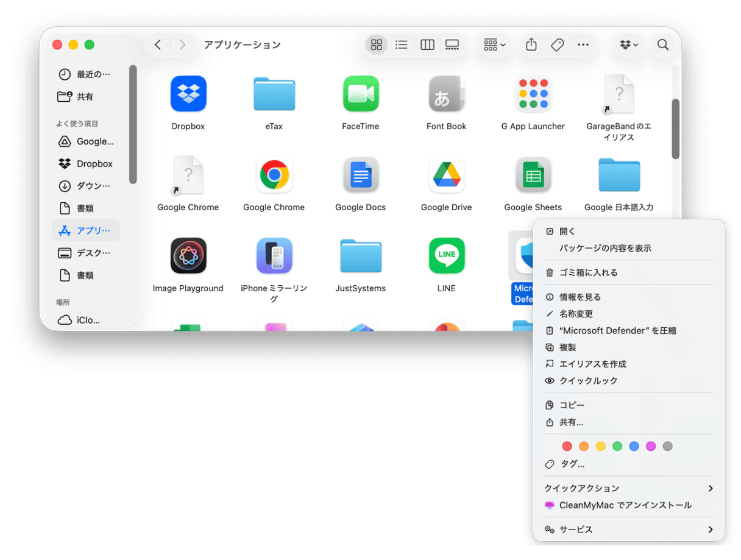The width and height of the screenshot is (741, 560).
Task: Apply the gray tag color
Action: [x=667, y=447]
